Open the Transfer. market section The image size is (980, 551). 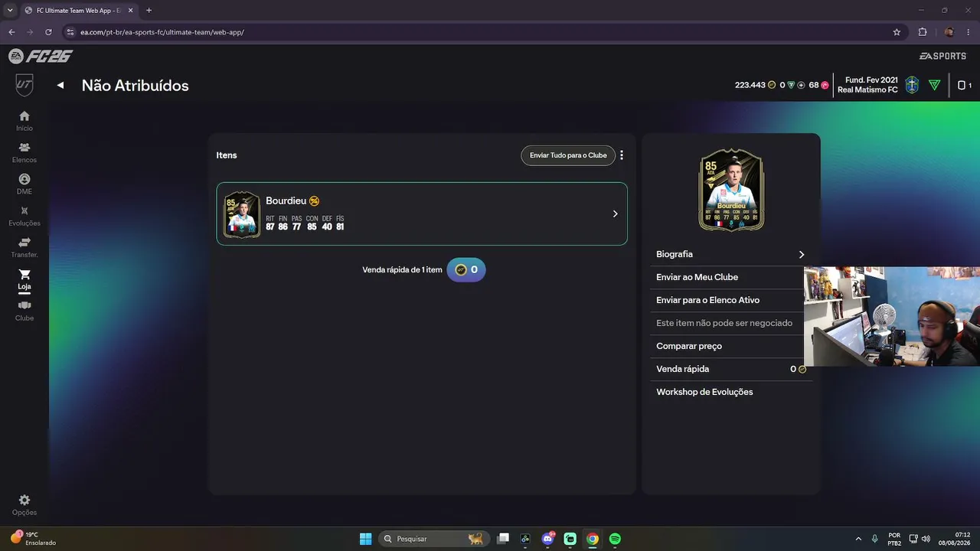(24, 248)
